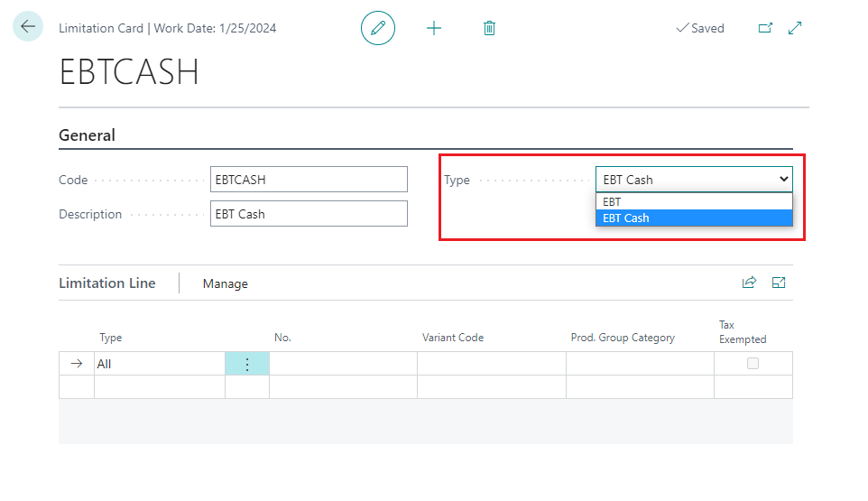Open row options three-dot menu

click(247, 364)
